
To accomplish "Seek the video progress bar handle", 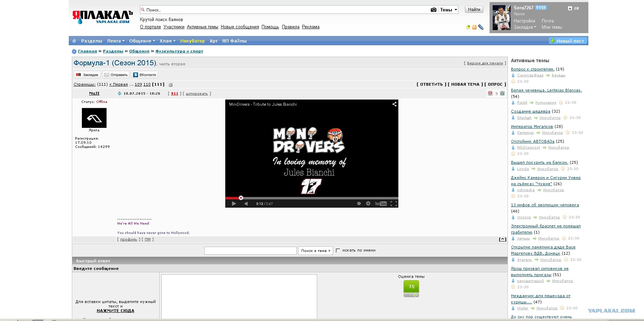I will (x=241, y=198).
